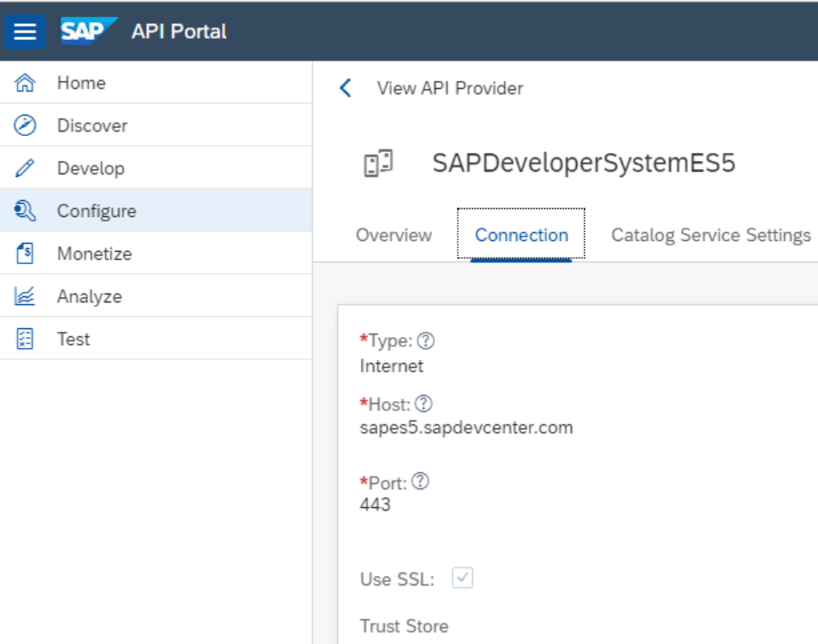Click the Configure wrench icon
818x644 pixels.
coord(26,212)
